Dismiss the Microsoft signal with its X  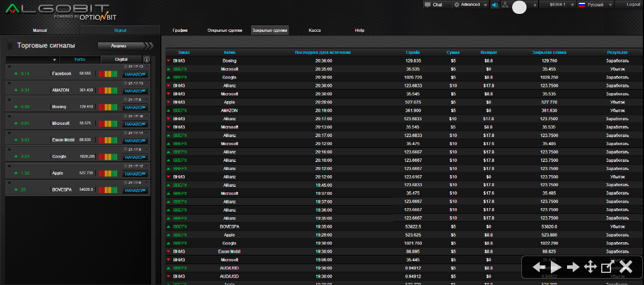(x=147, y=116)
